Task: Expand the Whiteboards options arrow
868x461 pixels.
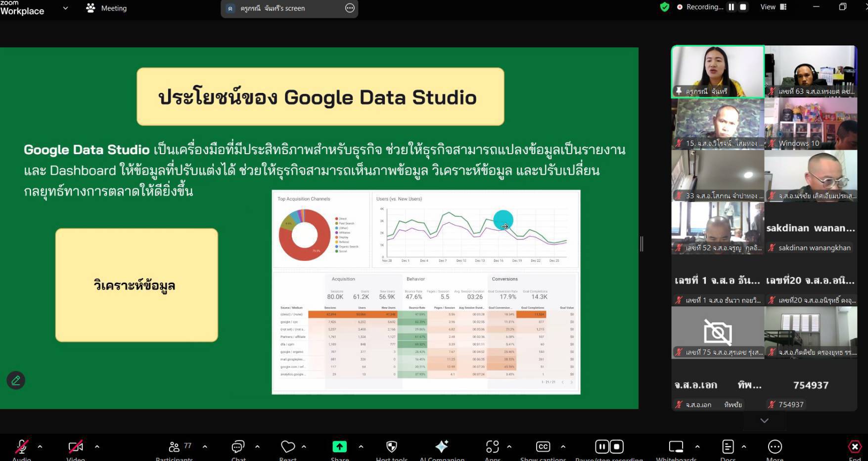Action: [697, 447]
